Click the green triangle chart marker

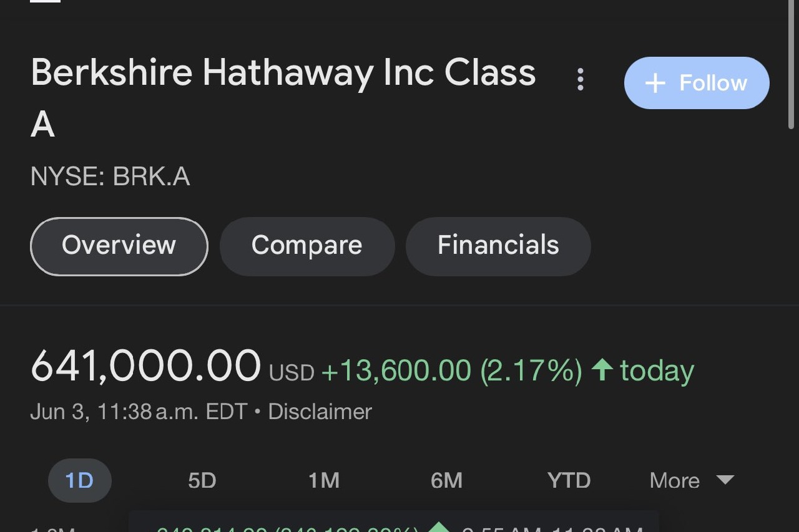coord(439,527)
